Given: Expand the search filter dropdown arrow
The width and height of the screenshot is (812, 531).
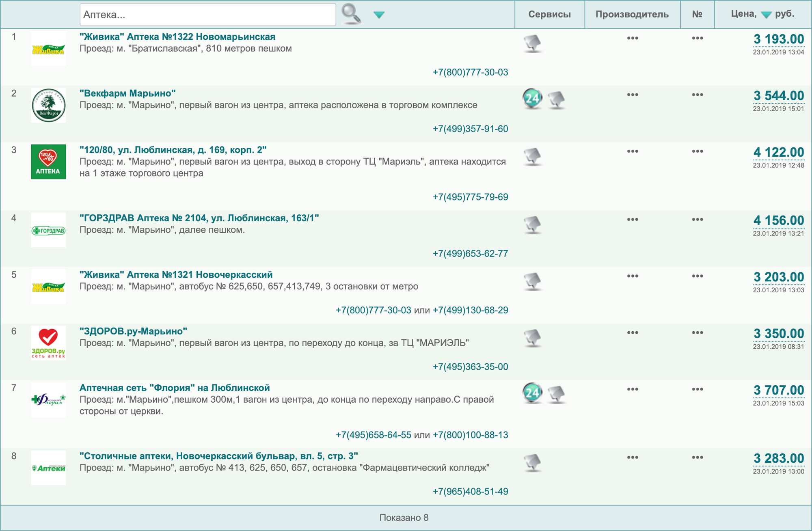Looking at the screenshot, I should click(x=379, y=15).
